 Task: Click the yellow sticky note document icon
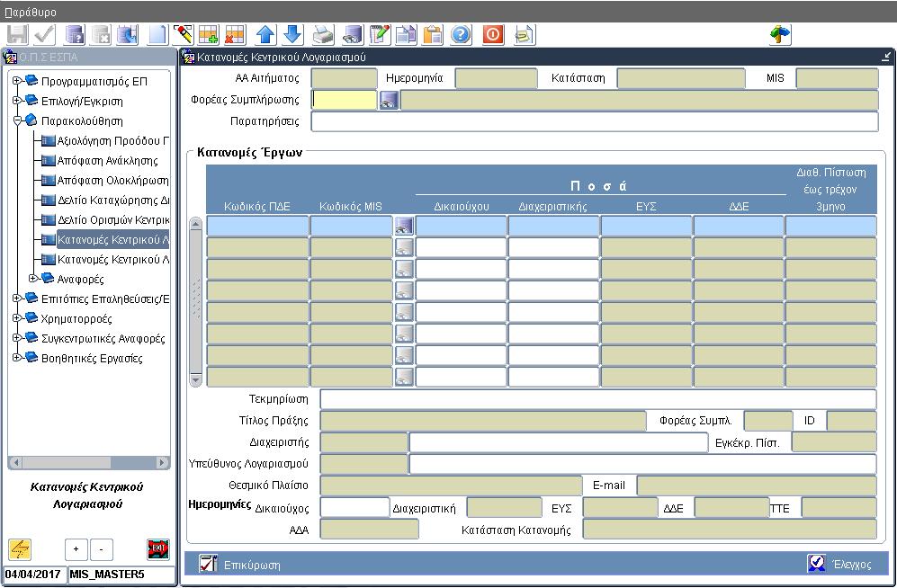click(524, 35)
